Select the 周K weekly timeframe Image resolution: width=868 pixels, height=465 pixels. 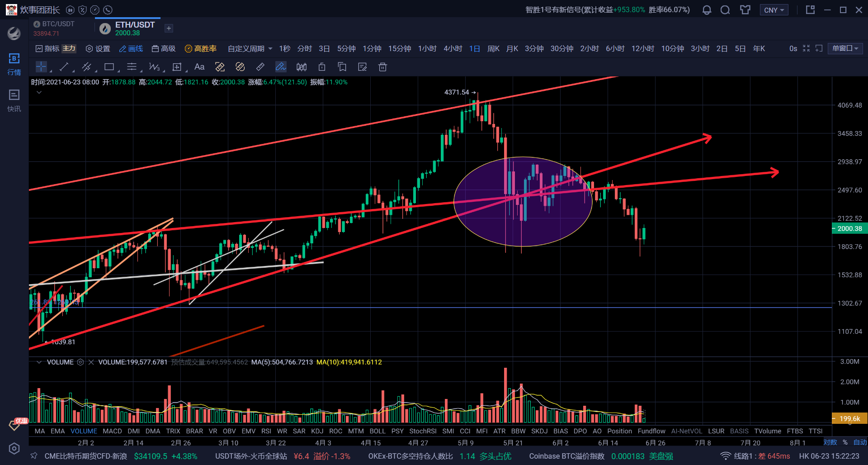coord(493,48)
